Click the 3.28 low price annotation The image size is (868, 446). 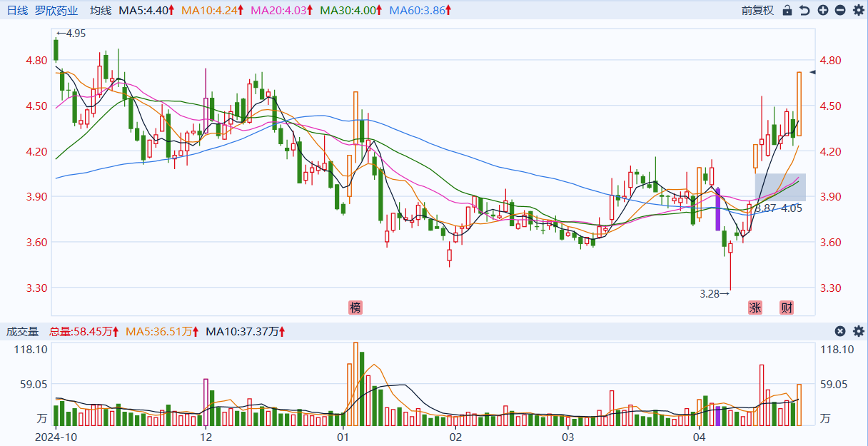click(x=715, y=293)
